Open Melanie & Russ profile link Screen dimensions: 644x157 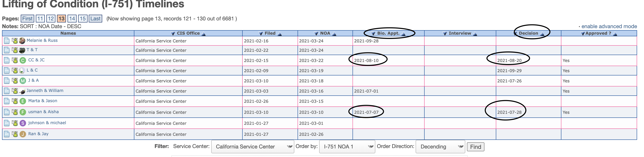[42, 40]
